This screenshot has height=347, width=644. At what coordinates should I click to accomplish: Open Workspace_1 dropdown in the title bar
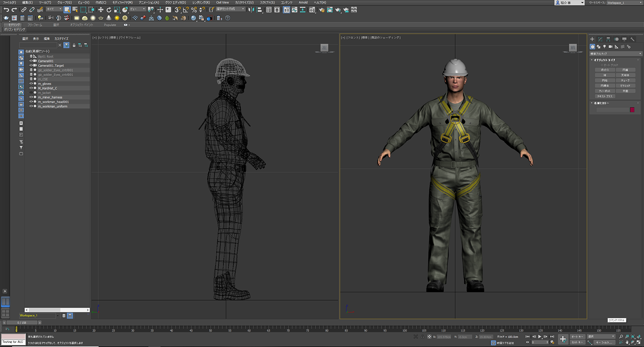pos(624,3)
